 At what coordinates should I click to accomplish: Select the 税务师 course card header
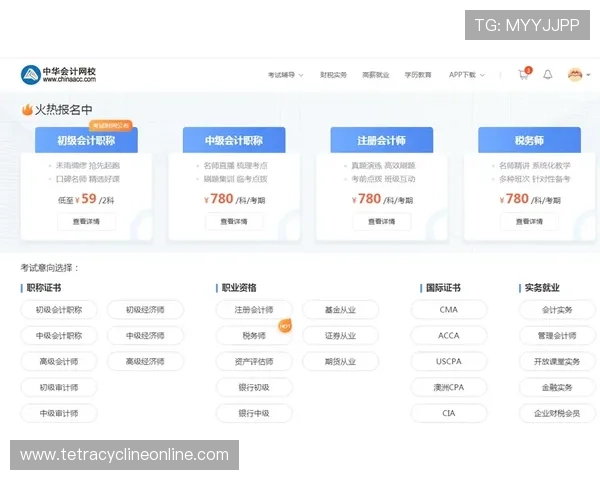(530, 140)
